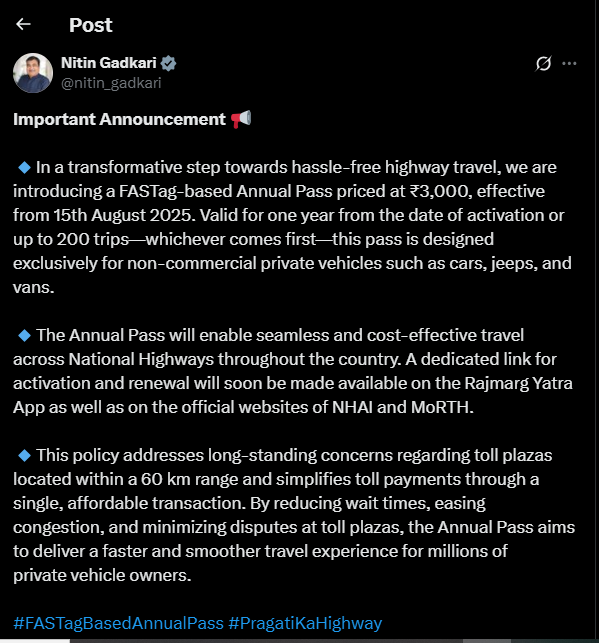Open the Nitin Gadkari display name
The width and height of the screenshot is (599, 643).
(x=109, y=63)
